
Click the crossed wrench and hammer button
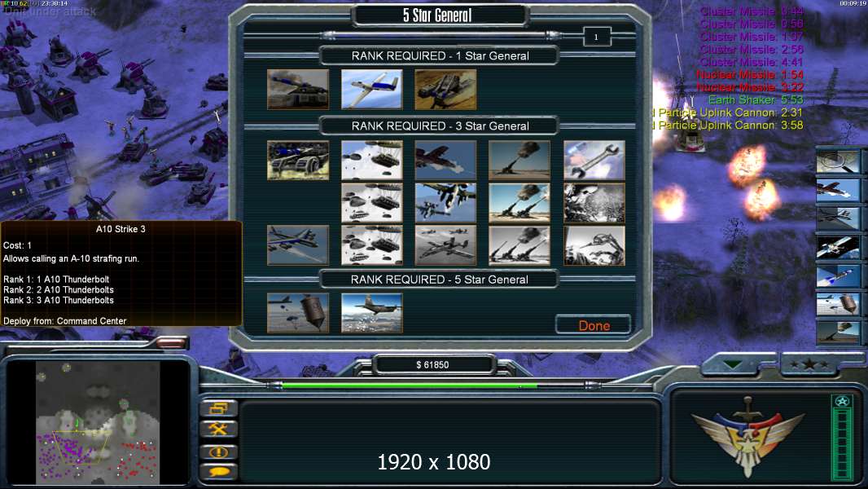click(219, 429)
